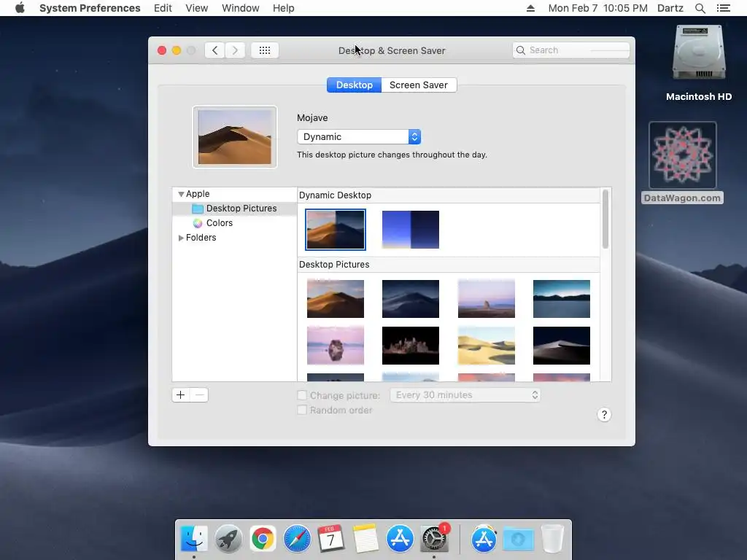
Task: Open the Apple menu
Action: (20, 8)
